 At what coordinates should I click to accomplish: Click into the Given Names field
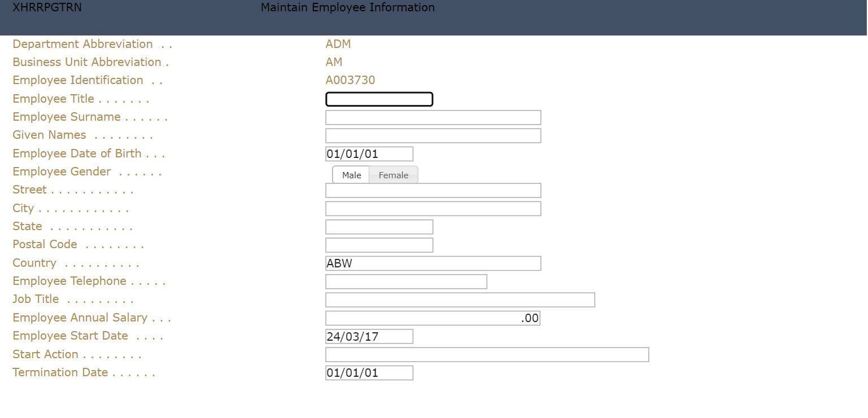(x=433, y=136)
